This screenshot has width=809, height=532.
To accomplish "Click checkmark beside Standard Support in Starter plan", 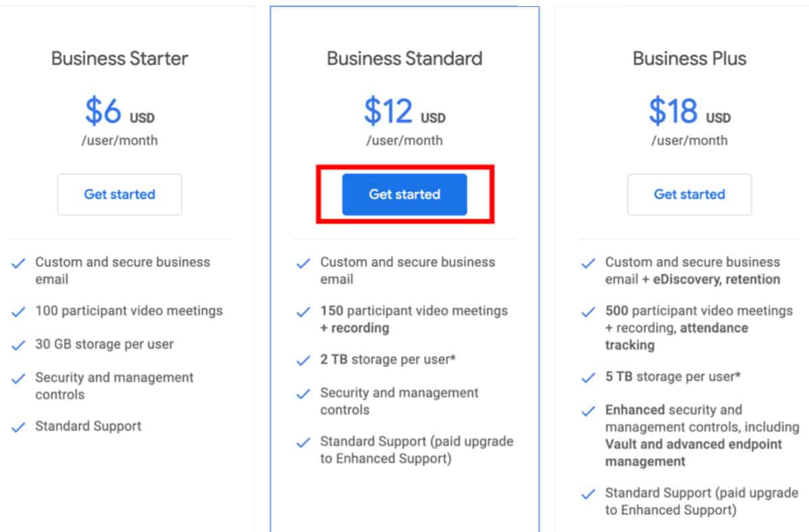I will tap(19, 427).
